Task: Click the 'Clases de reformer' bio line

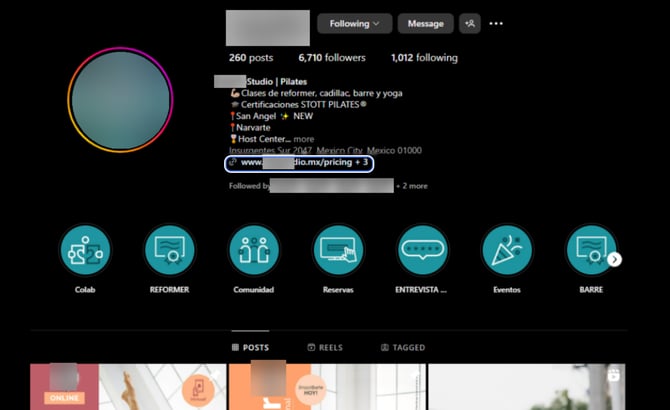Action: tap(316, 93)
